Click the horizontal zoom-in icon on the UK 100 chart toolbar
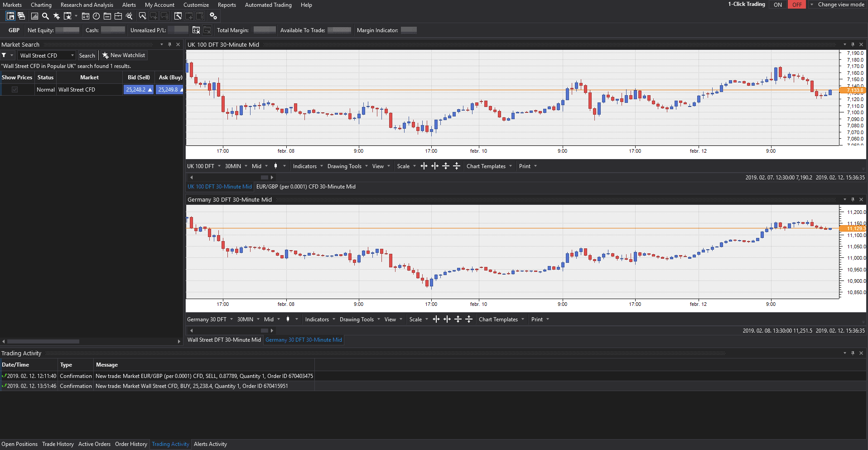This screenshot has width=868, height=450. 424,166
